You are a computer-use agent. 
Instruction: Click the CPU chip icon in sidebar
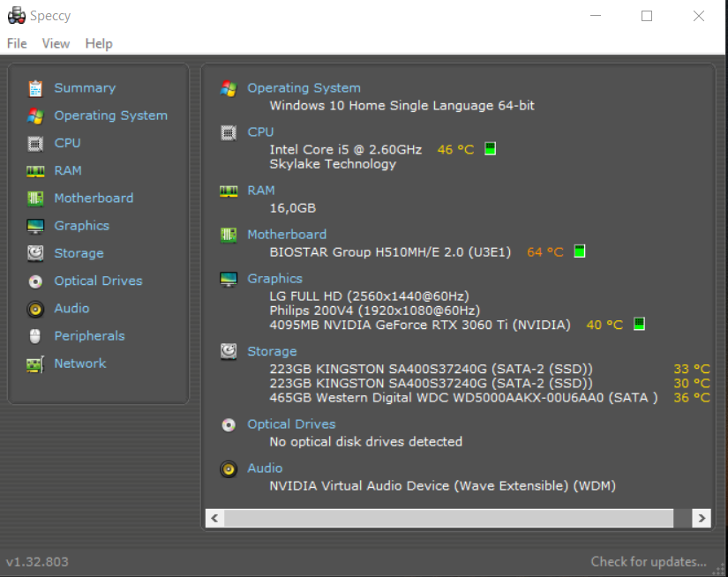(x=35, y=144)
